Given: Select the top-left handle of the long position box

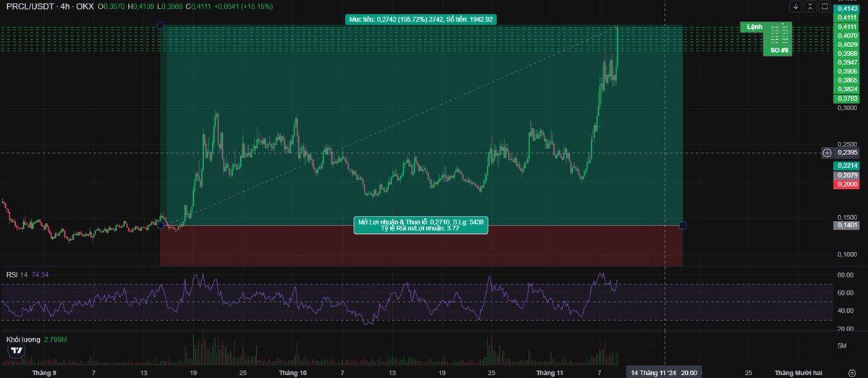Looking at the screenshot, I should (x=160, y=25).
